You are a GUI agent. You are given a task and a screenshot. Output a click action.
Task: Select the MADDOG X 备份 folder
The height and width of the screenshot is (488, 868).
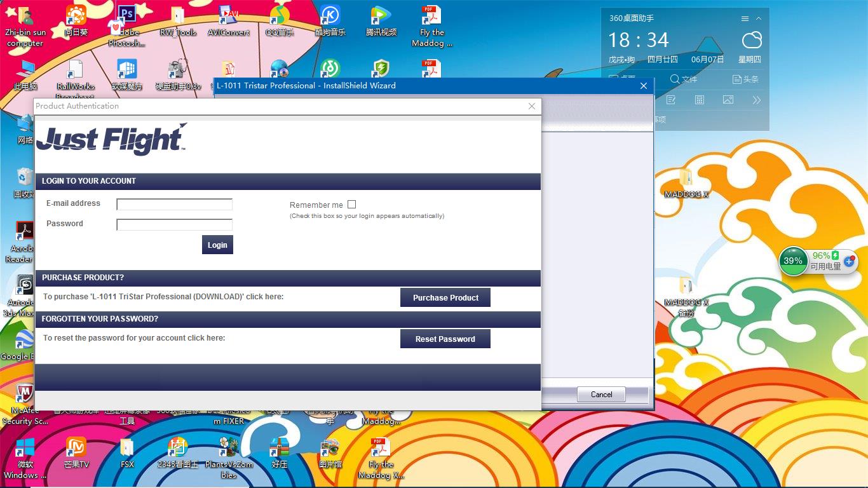pyautogui.click(x=686, y=296)
